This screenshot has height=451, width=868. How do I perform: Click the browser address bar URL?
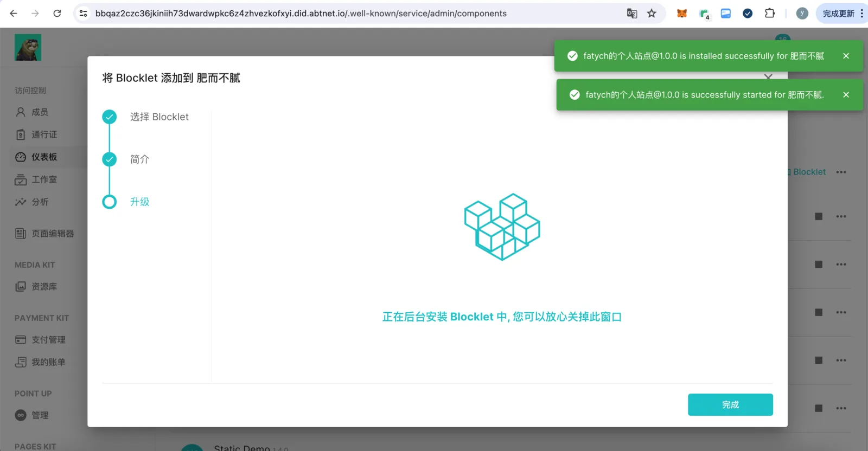(301, 14)
